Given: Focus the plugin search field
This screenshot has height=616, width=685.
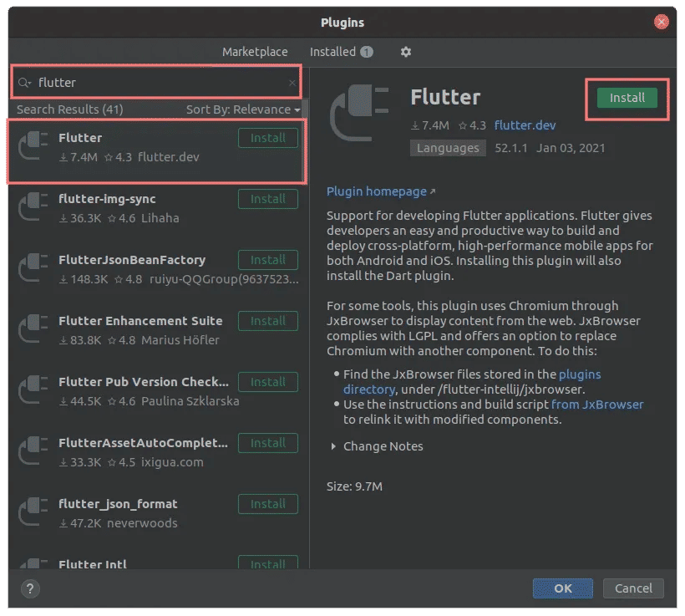Looking at the screenshot, I should tap(157, 83).
